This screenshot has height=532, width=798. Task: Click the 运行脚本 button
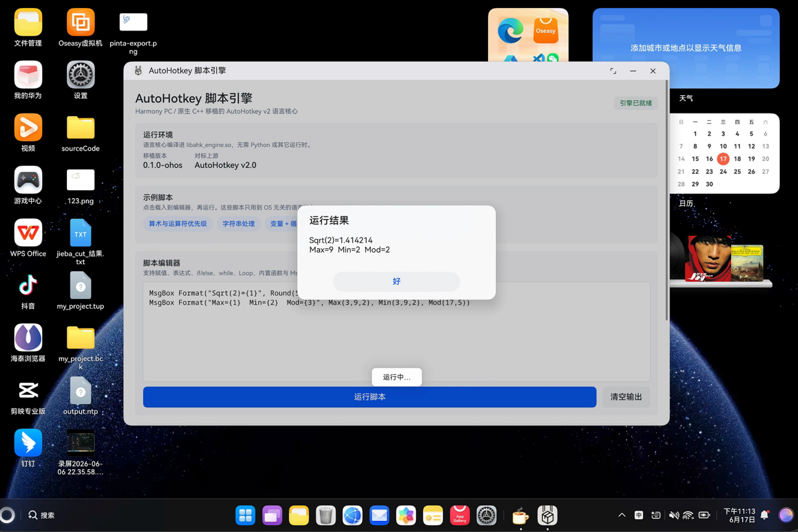tap(369, 397)
